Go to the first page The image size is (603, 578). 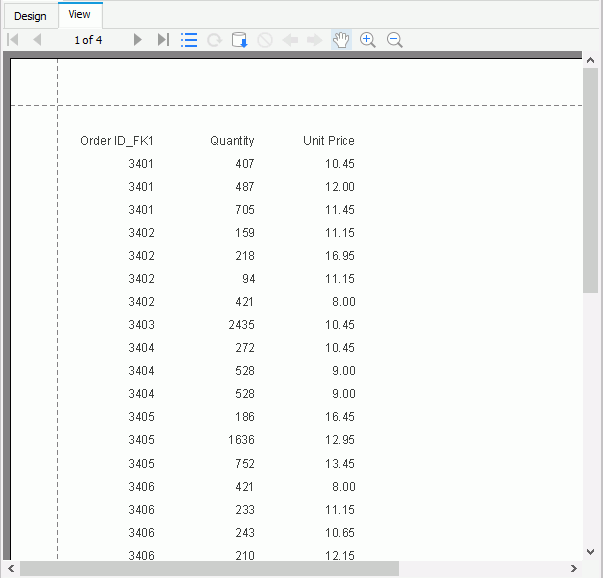click(x=13, y=40)
